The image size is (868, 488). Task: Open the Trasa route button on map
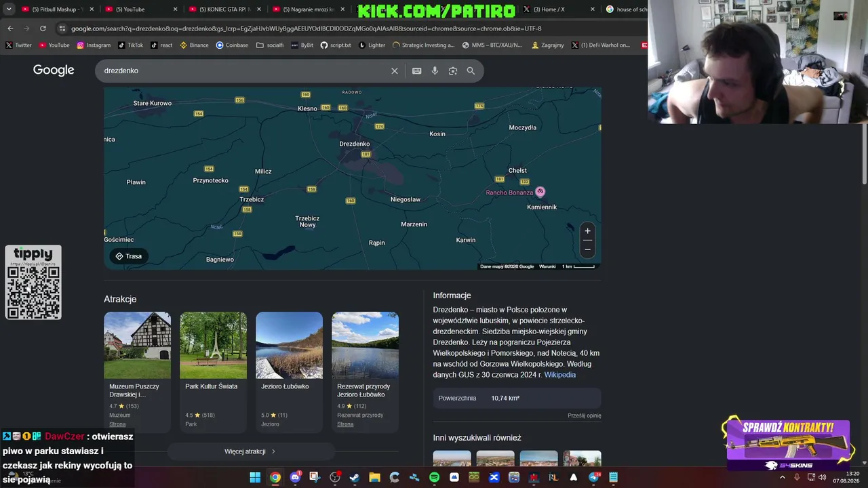(x=128, y=256)
